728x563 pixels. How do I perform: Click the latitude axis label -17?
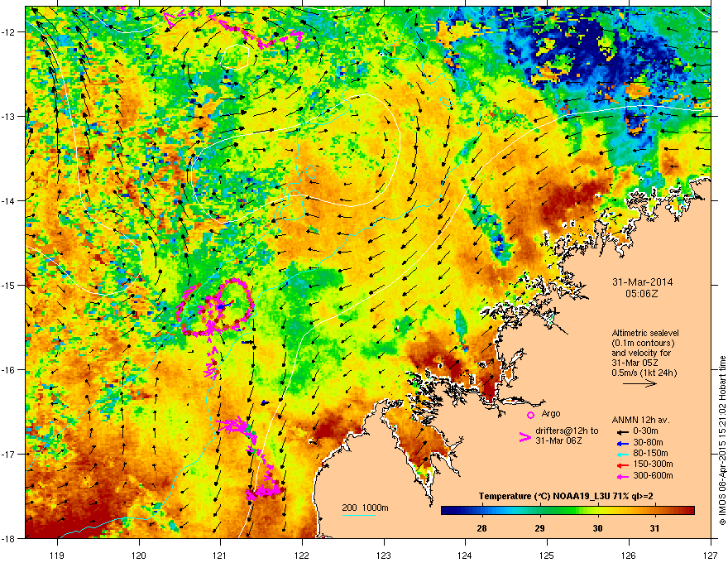pyautogui.click(x=9, y=455)
